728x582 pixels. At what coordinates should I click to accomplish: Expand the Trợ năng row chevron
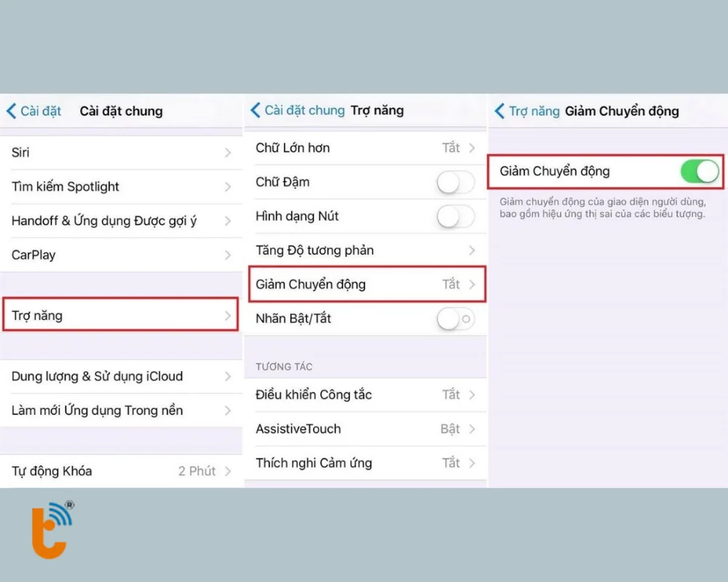(228, 316)
